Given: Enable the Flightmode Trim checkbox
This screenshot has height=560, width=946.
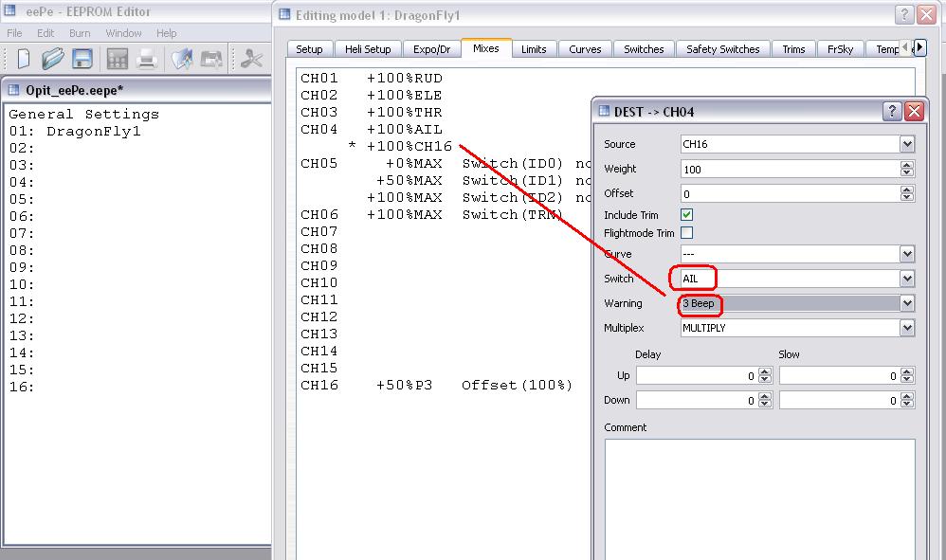Looking at the screenshot, I should pos(686,233).
